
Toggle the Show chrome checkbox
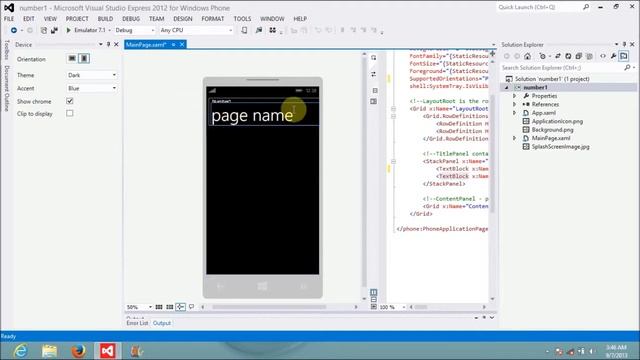pos(70,101)
